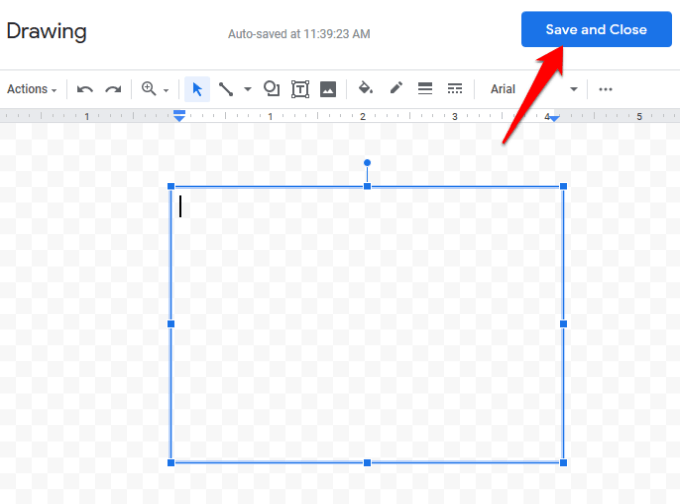Redo the last action
The image size is (680, 504).
click(113, 89)
